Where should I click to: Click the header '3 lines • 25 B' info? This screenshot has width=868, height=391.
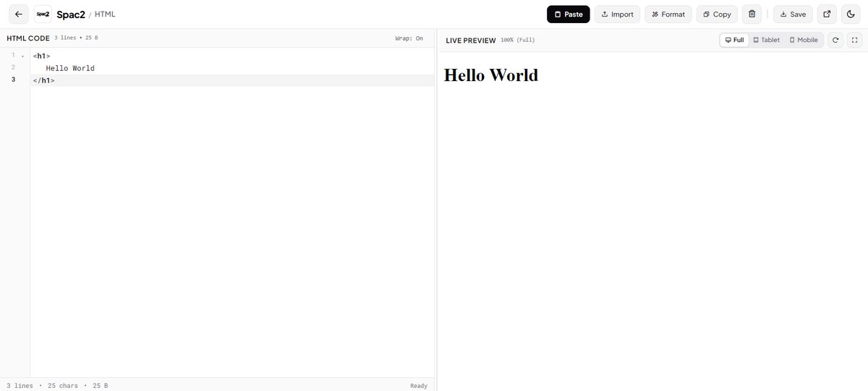click(76, 38)
